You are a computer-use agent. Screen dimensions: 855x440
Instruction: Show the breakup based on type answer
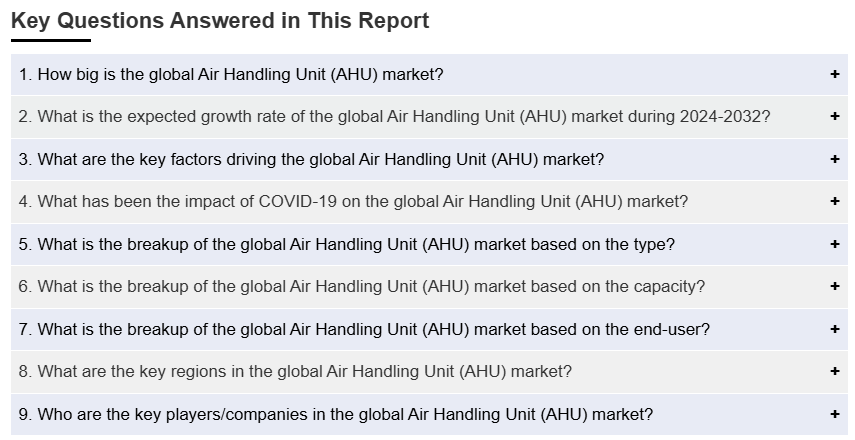pyautogui.click(x=346, y=244)
